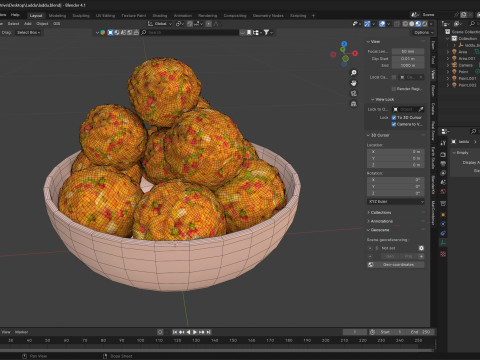
Task: Switch to the Modeling workspace tab
Action: tap(57, 15)
